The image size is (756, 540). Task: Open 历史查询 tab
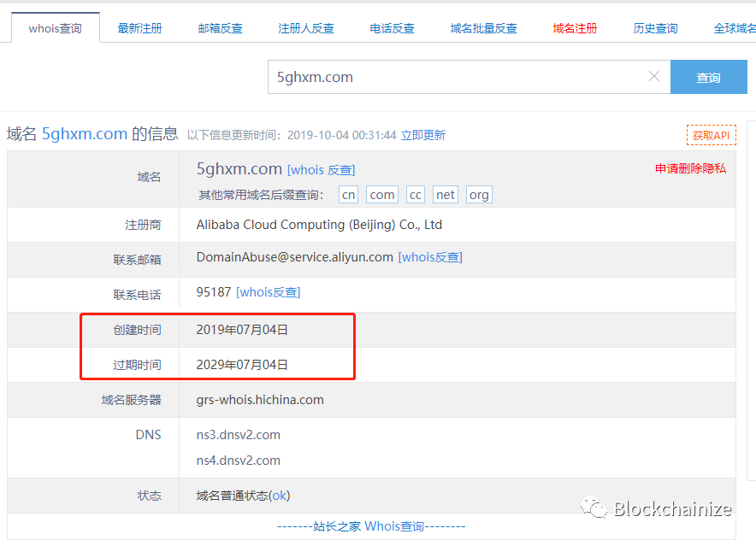tap(655, 28)
